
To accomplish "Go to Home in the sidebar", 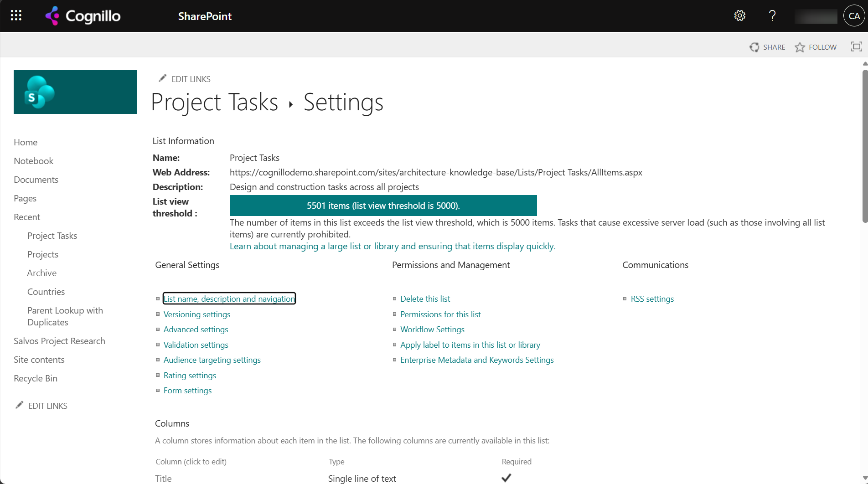I will point(26,142).
